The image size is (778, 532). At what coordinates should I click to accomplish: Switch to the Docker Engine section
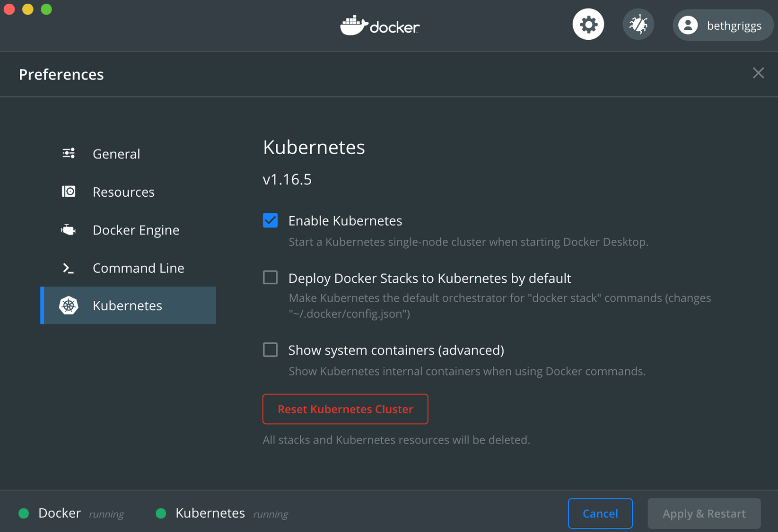tap(136, 229)
